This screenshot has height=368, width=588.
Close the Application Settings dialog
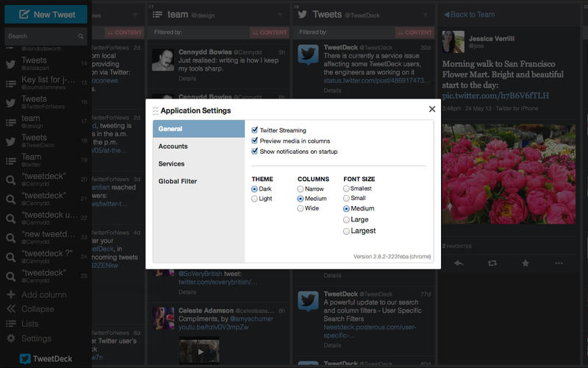click(x=432, y=109)
